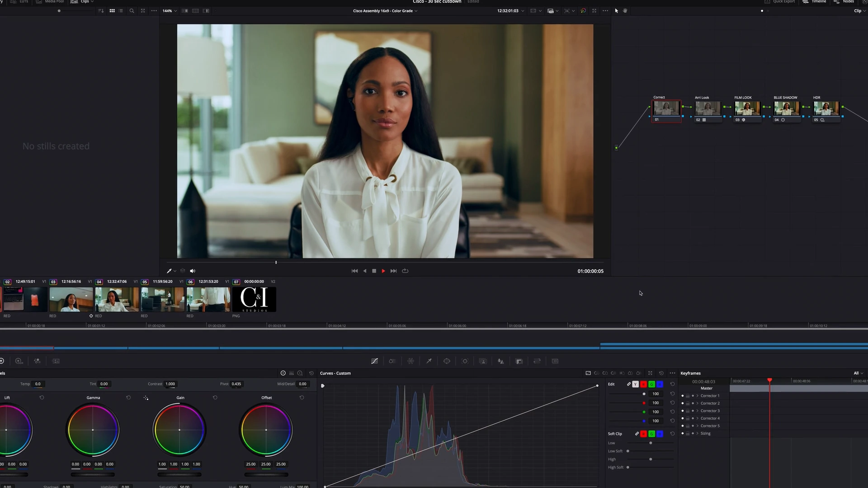
Task: Toggle the Media Pool panel
Action: [50, 2]
